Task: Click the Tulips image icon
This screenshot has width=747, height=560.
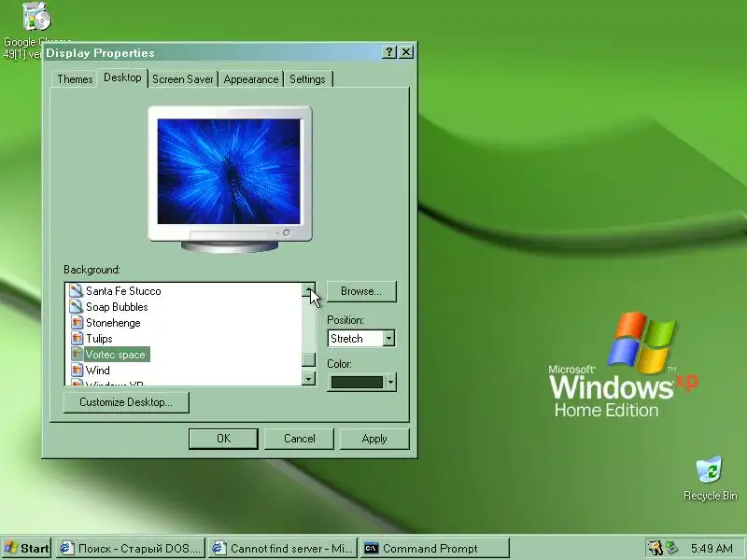Action: pyautogui.click(x=77, y=339)
